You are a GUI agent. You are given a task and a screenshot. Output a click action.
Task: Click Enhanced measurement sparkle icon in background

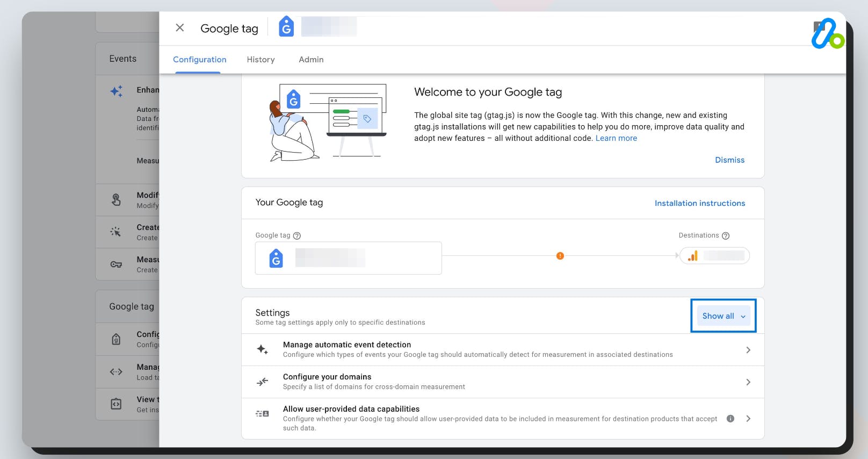[x=117, y=91]
